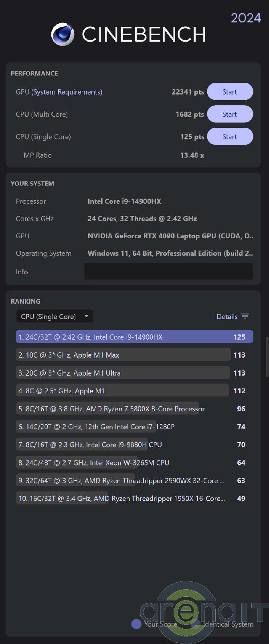
Task: Open the ranking type dropdown
Action: (x=54, y=316)
